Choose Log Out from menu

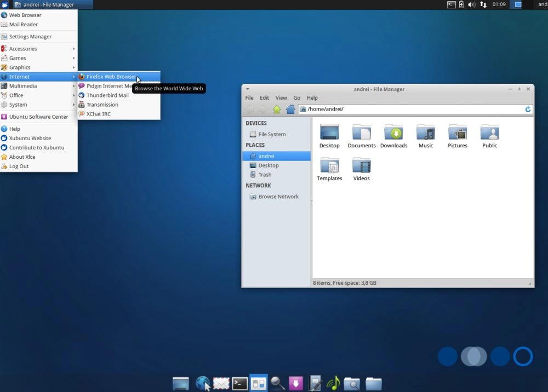click(x=38, y=166)
